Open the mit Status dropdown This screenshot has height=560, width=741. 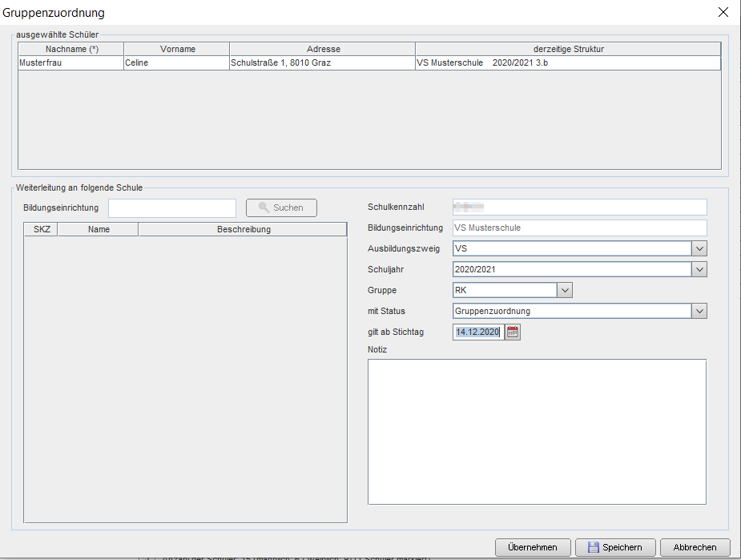[699, 311]
